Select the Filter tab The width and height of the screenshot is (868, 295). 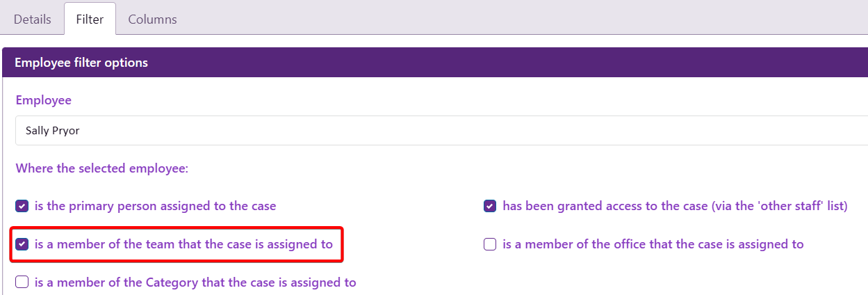90,19
